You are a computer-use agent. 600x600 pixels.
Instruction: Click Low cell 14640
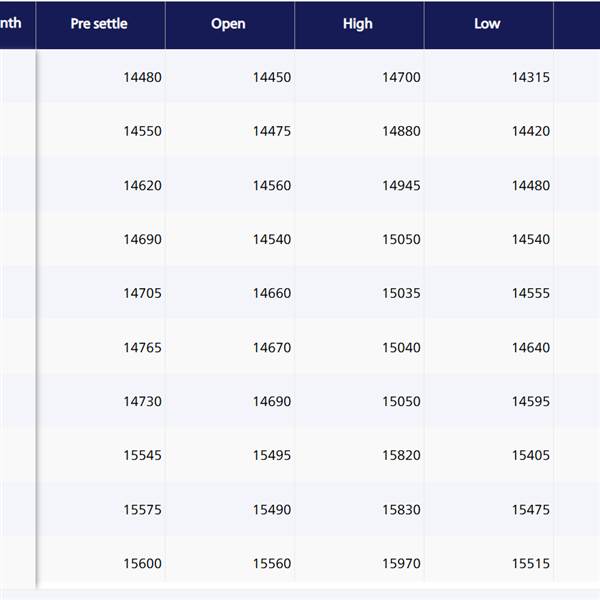[x=531, y=348]
